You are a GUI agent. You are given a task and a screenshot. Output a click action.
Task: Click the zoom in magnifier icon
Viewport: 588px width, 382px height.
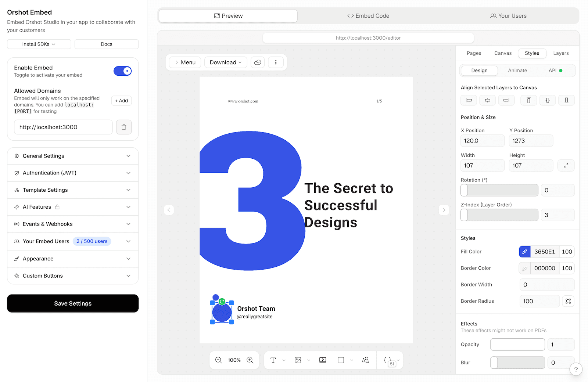pos(250,360)
